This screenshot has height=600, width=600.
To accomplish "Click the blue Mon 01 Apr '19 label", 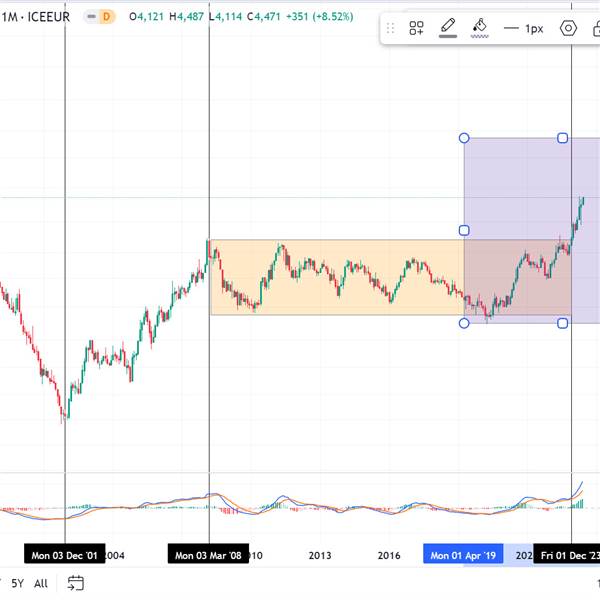I will [463, 555].
